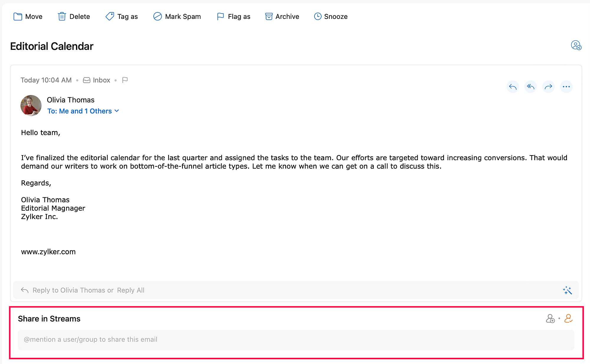Toggle the flag on this email
This screenshot has height=364, width=590.
(125, 80)
